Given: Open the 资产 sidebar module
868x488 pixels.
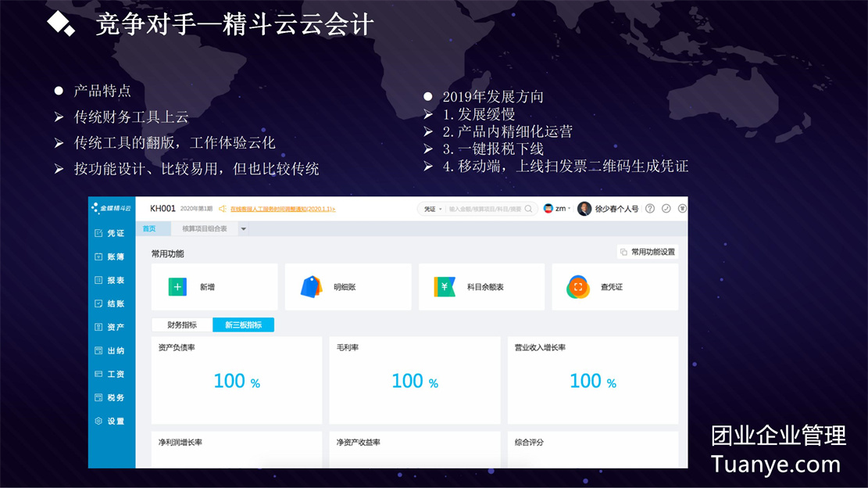Looking at the screenshot, I should 109,328.
